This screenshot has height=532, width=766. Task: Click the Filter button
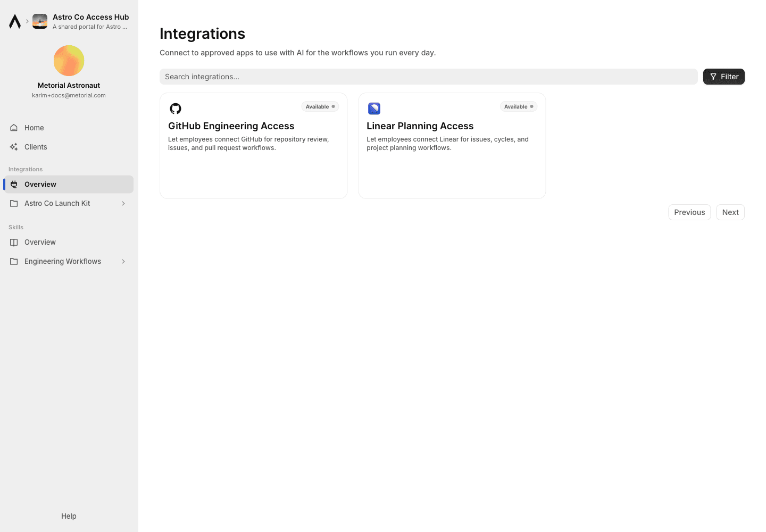[x=724, y=77]
